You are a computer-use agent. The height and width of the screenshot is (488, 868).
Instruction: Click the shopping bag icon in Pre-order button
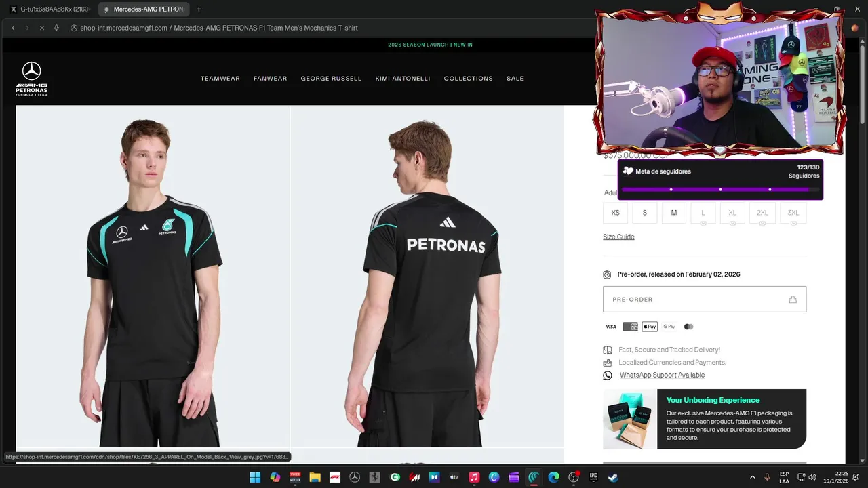(x=793, y=300)
